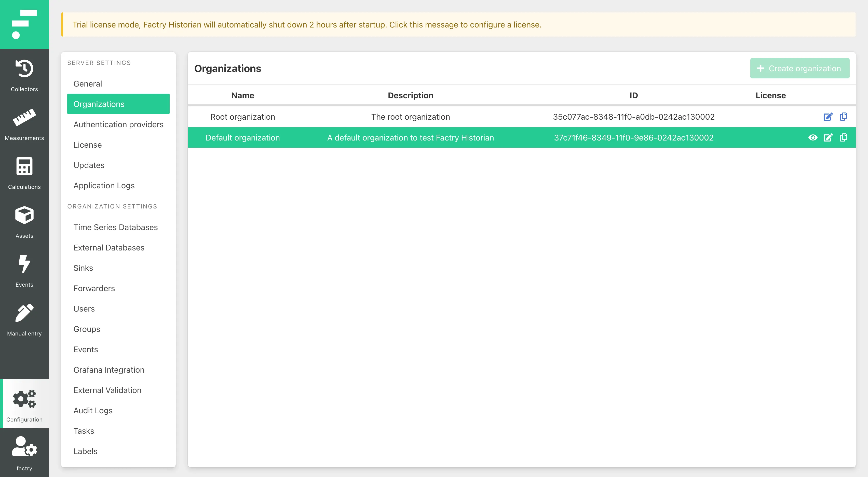Click ID 35c077ac-8348-11f0-a0db-0242ac130002
This screenshot has height=477, width=868.
[633, 117]
